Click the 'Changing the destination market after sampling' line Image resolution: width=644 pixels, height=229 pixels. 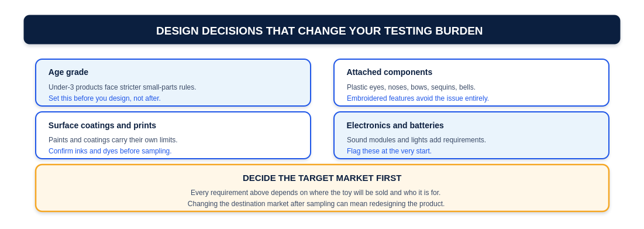(x=316, y=203)
